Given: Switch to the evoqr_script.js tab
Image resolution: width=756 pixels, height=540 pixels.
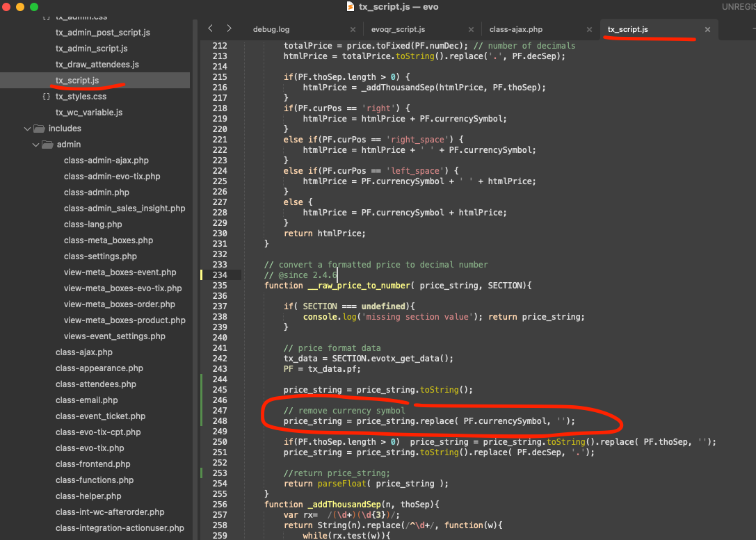Looking at the screenshot, I should [398, 29].
